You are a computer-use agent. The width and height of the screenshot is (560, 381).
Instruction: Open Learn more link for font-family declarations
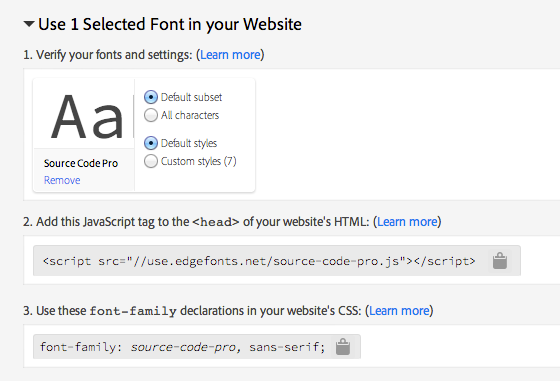pyautogui.click(x=399, y=311)
